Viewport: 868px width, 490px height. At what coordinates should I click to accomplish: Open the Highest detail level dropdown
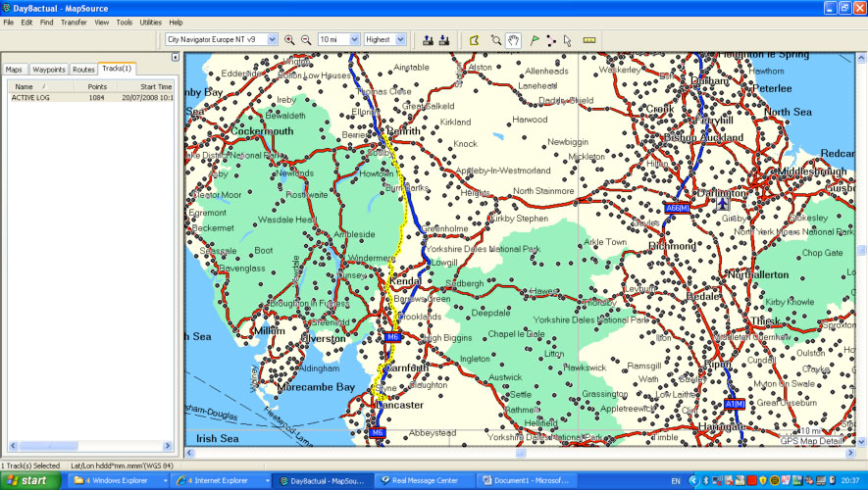tap(401, 40)
